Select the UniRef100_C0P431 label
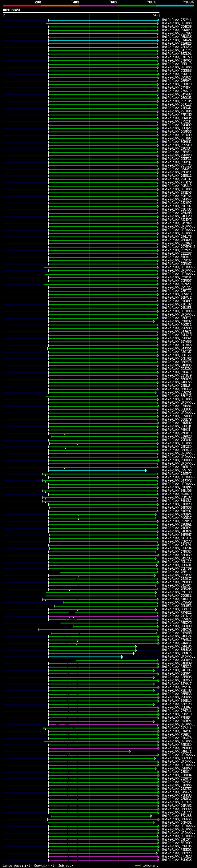 click(177, 823)
